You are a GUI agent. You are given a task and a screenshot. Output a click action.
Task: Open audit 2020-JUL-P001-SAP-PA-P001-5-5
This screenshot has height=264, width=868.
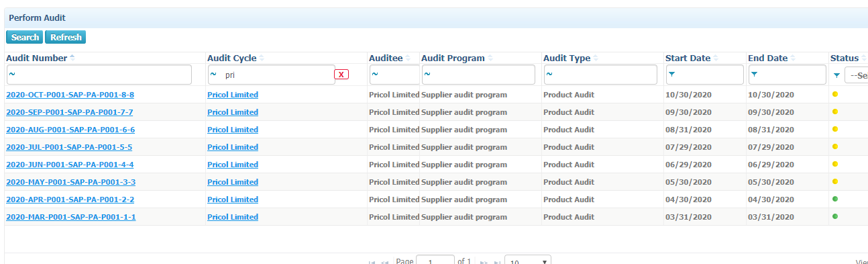coord(69,147)
